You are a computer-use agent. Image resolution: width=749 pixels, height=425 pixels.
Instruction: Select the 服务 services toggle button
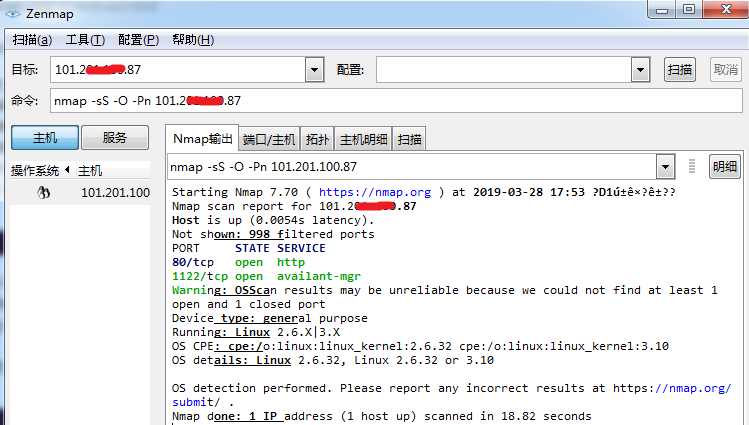coord(115,138)
